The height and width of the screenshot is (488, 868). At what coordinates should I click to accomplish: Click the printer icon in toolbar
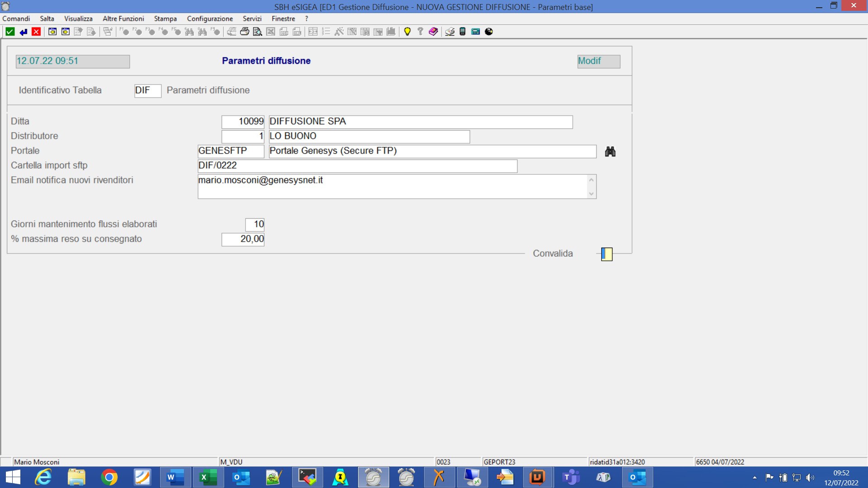point(245,32)
